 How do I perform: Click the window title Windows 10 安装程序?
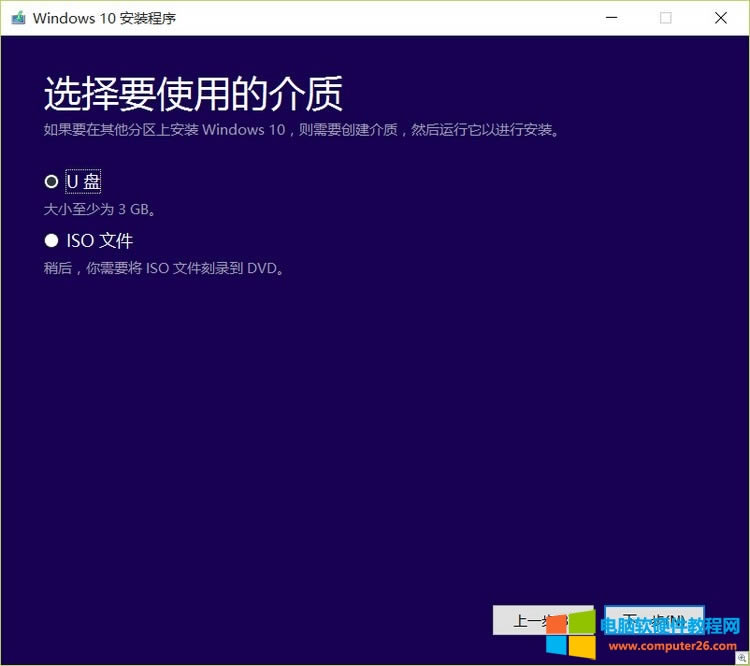point(104,18)
